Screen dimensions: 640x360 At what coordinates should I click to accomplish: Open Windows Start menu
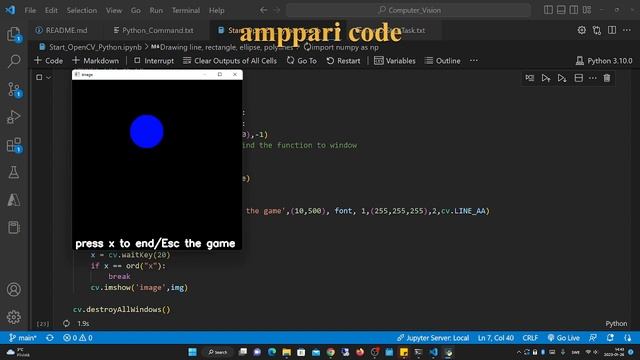(192, 352)
